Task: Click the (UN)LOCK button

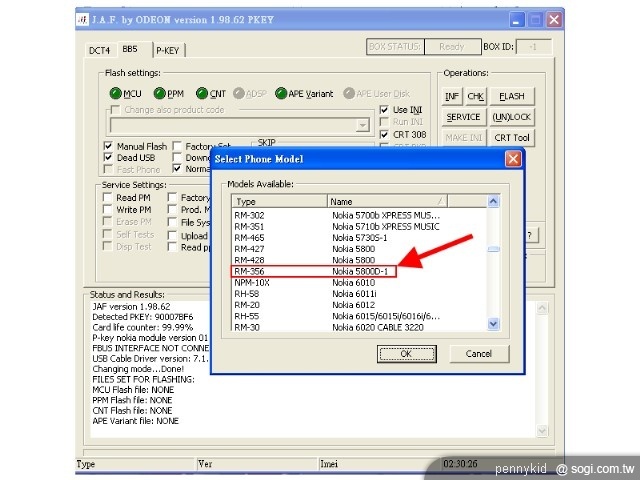Action: (x=511, y=117)
